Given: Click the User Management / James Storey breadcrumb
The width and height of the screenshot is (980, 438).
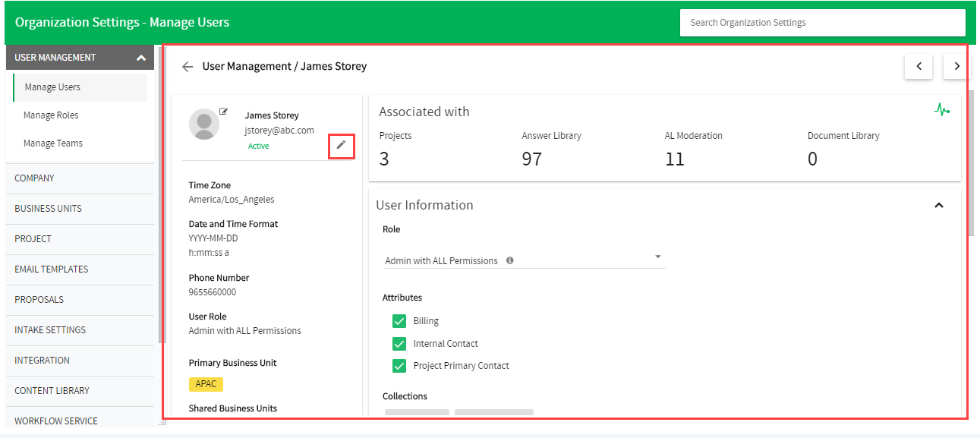Looking at the screenshot, I should (285, 67).
